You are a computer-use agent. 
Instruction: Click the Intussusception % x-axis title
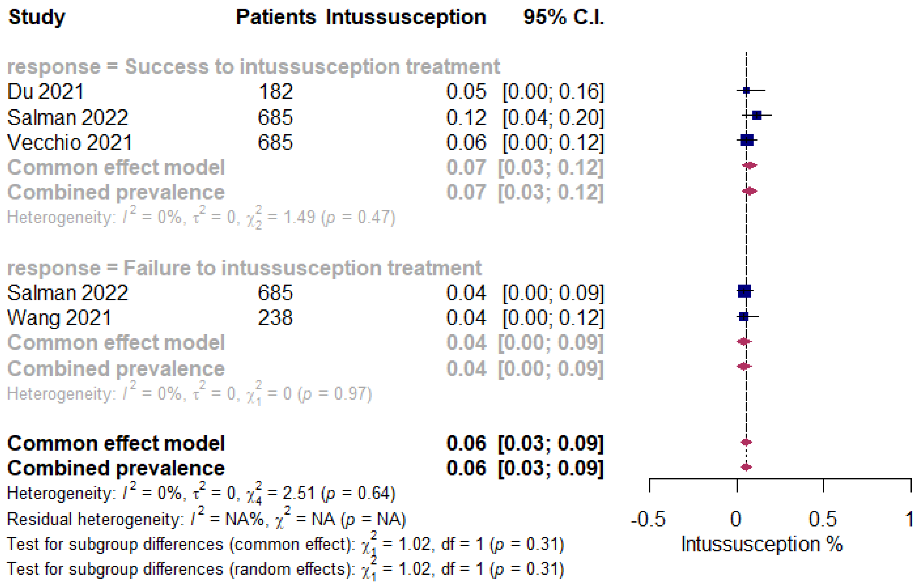762,544
